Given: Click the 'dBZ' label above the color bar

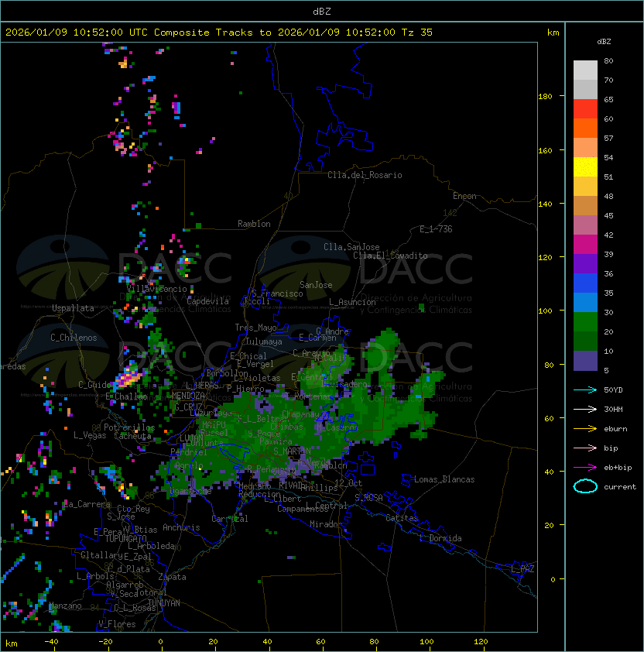Looking at the screenshot, I should [604, 42].
